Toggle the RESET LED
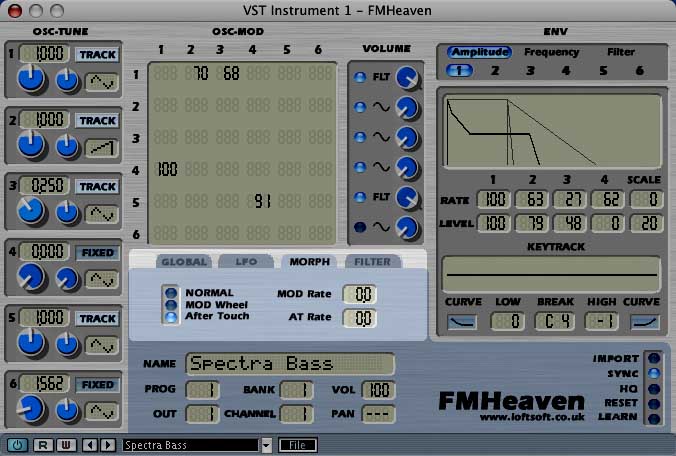The height and width of the screenshot is (456, 676). (x=654, y=404)
